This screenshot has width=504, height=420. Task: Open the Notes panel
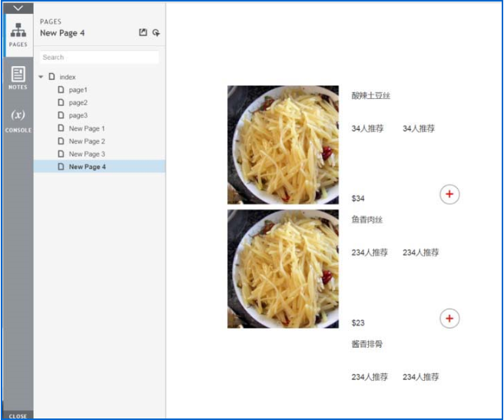click(18, 78)
